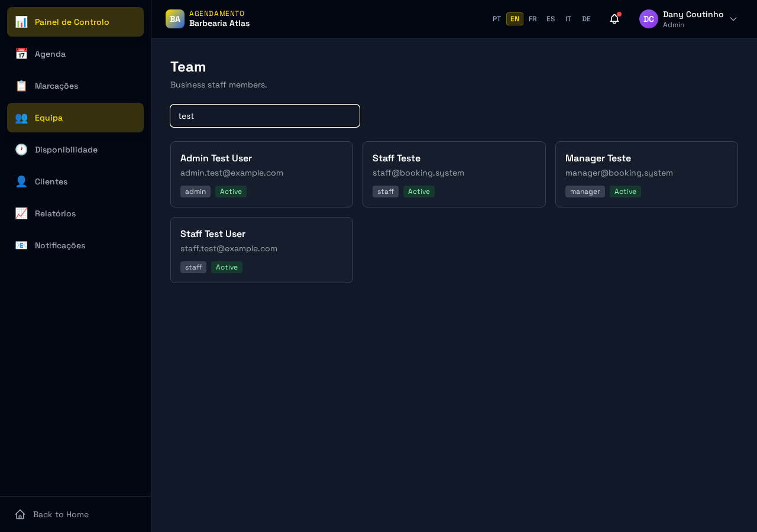
Task: Click the email staff@booking.system
Action: [418, 173]
